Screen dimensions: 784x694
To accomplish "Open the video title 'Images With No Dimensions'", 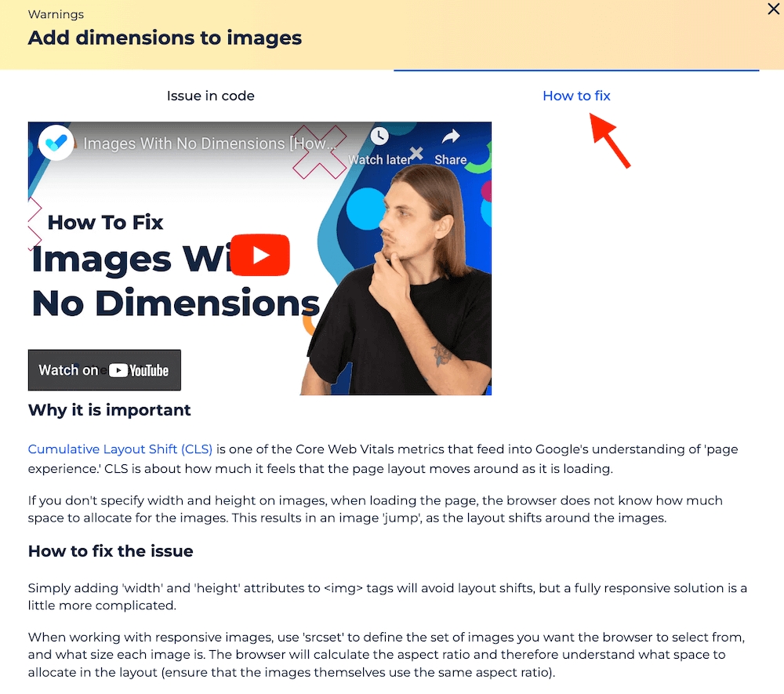I will [x=209, y=144].
